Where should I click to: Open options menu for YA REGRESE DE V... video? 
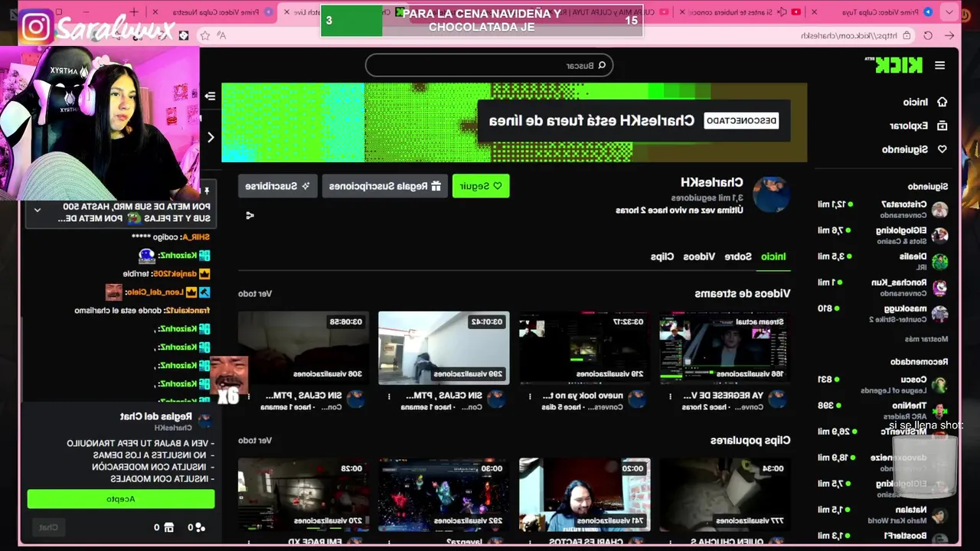(x=670, y=396)
